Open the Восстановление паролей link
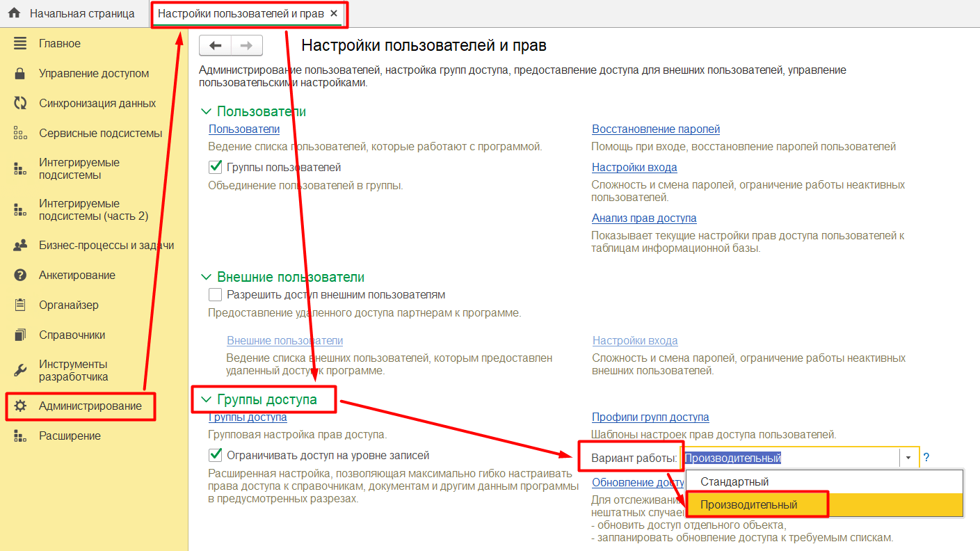 (x=656, y=129)
